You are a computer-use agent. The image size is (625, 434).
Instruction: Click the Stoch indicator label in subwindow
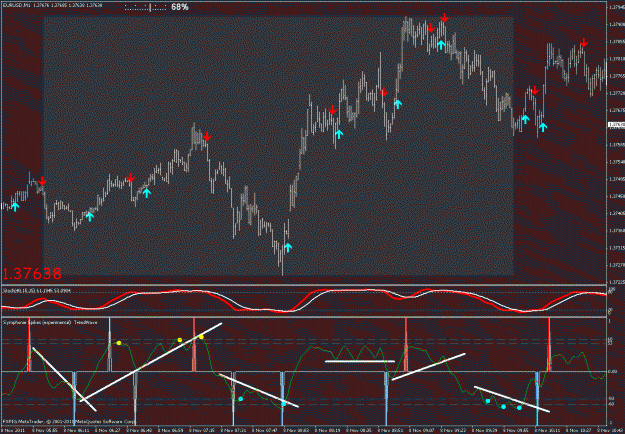(x=37, y=291)
